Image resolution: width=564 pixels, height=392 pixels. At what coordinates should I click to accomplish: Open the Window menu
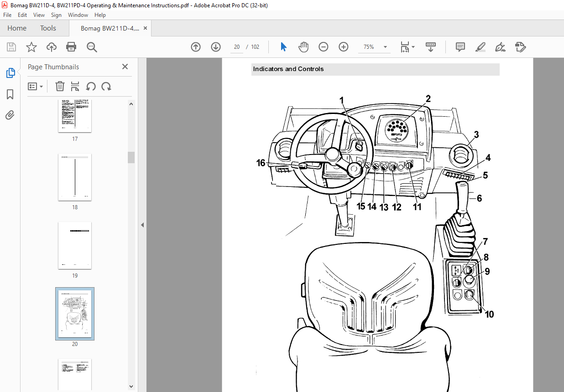(x=78, y=15)
